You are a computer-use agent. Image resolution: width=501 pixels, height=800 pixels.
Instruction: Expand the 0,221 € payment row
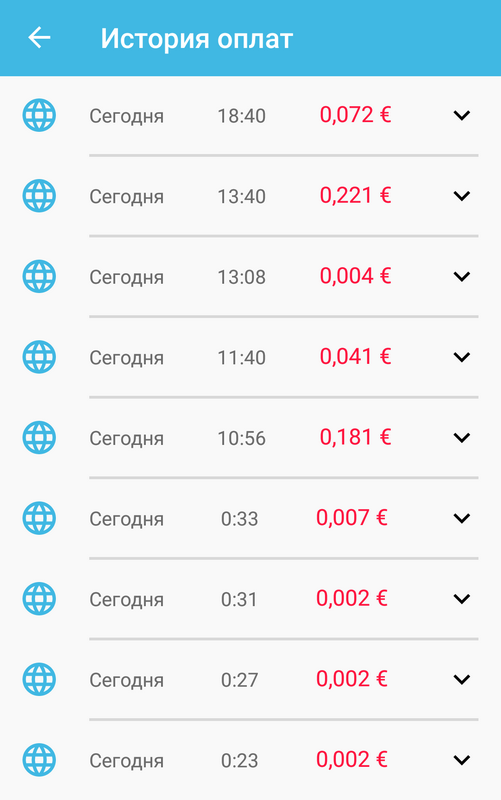pos(462,196)
